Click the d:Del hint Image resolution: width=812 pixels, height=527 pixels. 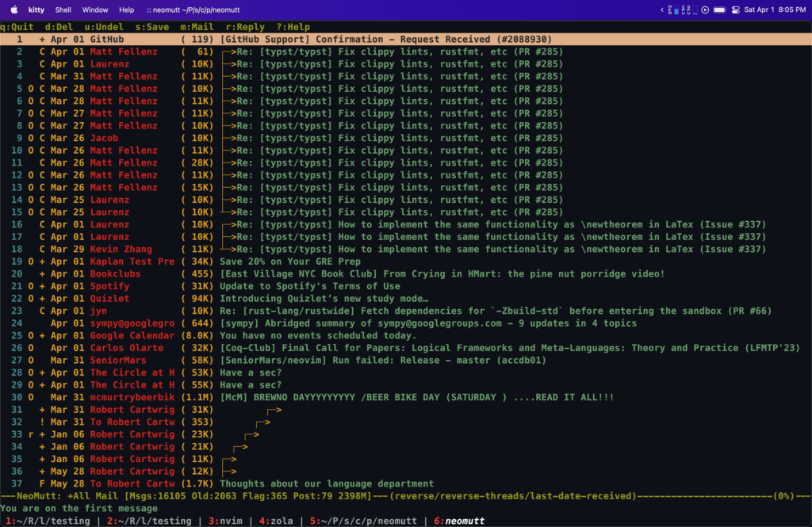click(59, 27)
